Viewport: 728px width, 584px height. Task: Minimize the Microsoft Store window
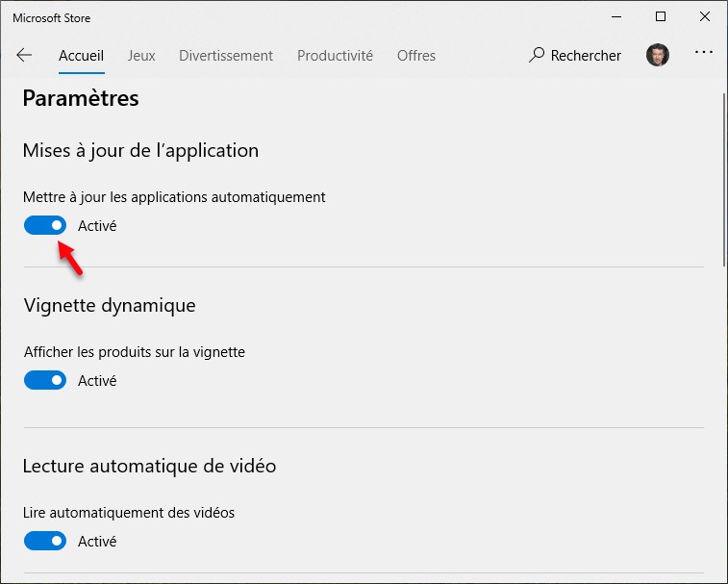coord(615,16)
